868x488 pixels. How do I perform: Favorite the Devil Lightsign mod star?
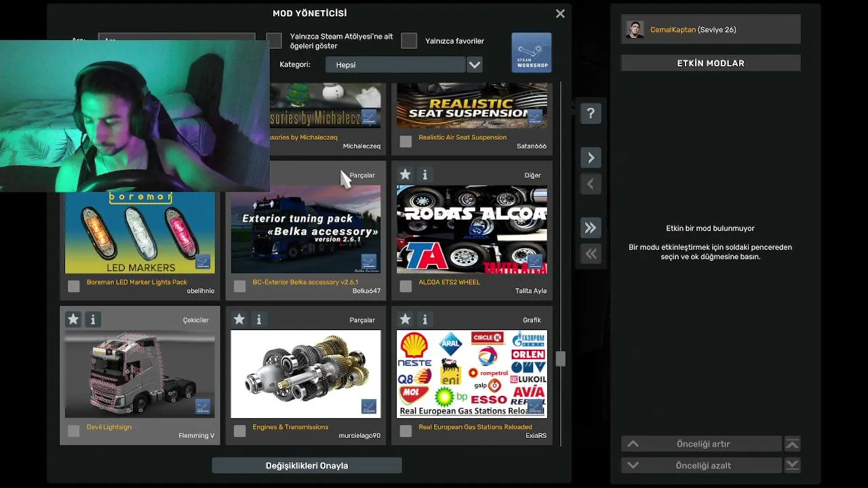click(73, 319)
